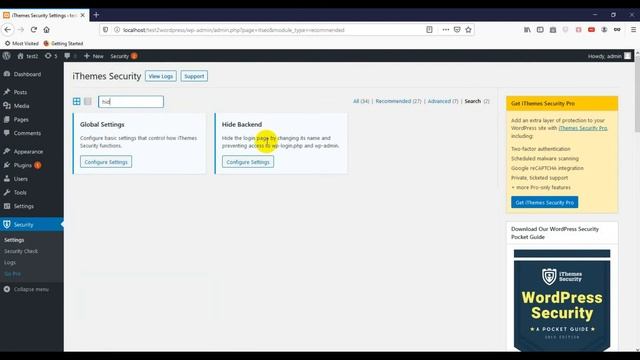The height and width of the screenshot is (360, 640).
Task: Open updates icon in admin bar
Action: point(51,56)
